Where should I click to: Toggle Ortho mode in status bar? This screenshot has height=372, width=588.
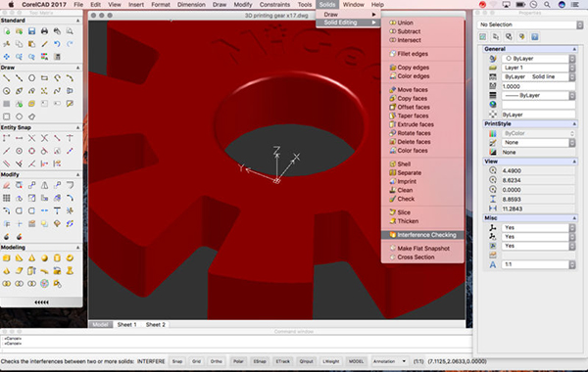pyautogui.click(x=216, y=361)
